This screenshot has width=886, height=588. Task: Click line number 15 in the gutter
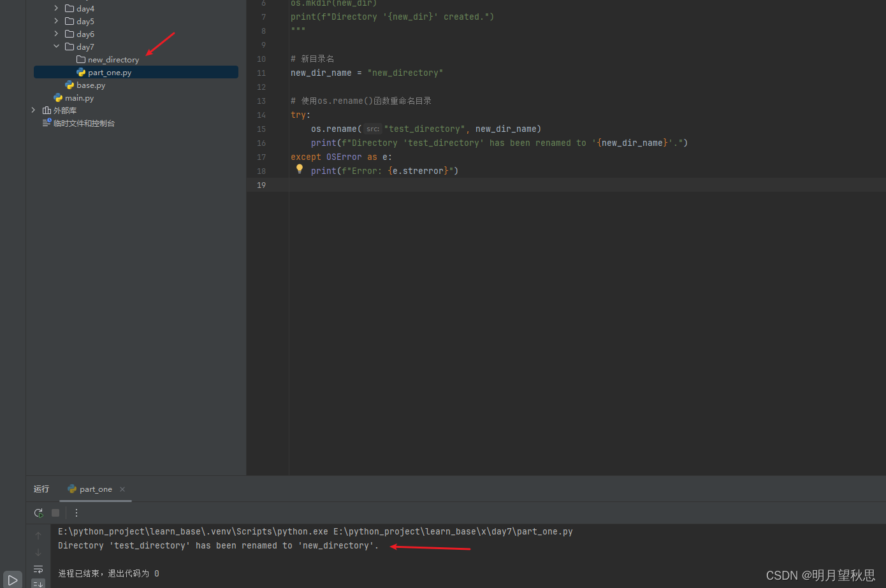click(261, 129)
